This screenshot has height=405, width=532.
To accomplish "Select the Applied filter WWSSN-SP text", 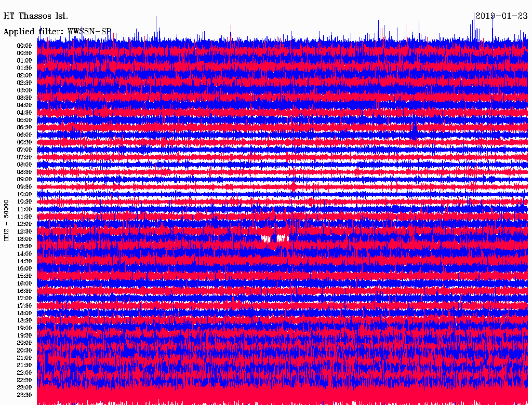I will (57, 32).
